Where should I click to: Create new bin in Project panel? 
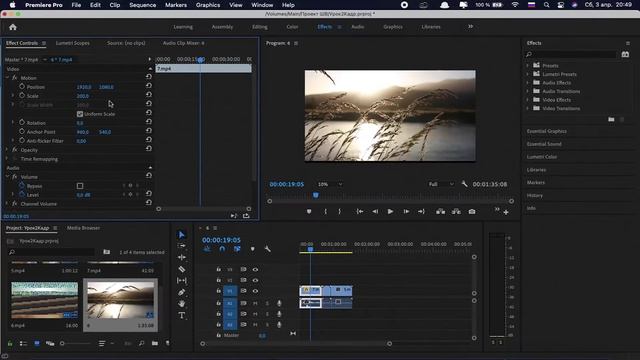[155, 343]
